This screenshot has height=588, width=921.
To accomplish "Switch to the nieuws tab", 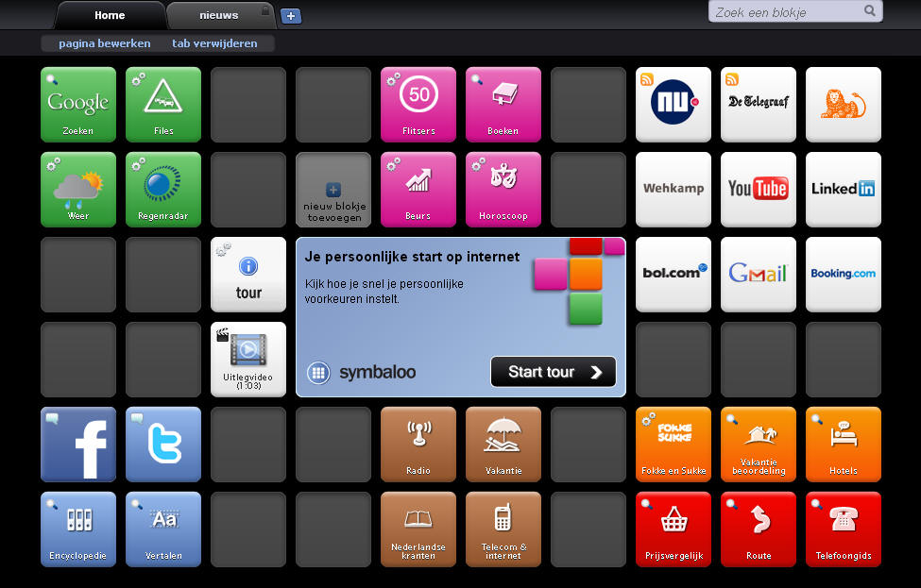I will click(219, 15).
